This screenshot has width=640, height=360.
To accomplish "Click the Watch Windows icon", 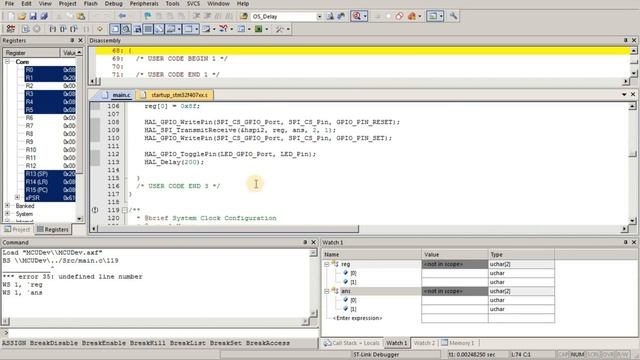I will point(171,29).
